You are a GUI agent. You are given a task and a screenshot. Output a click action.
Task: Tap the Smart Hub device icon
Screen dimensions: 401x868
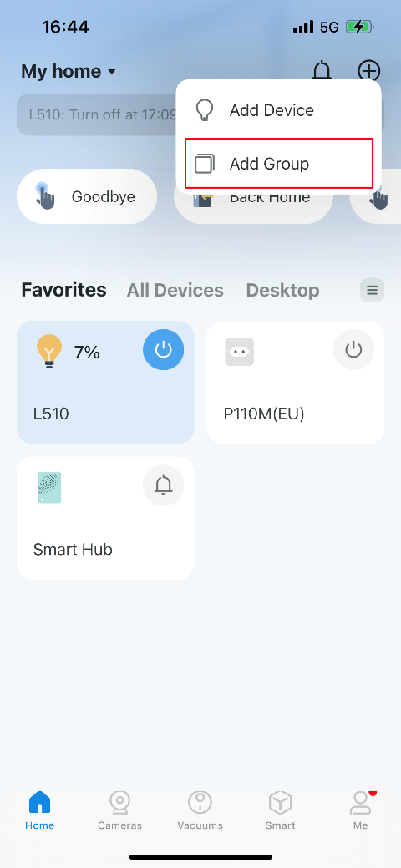(49, 487)
